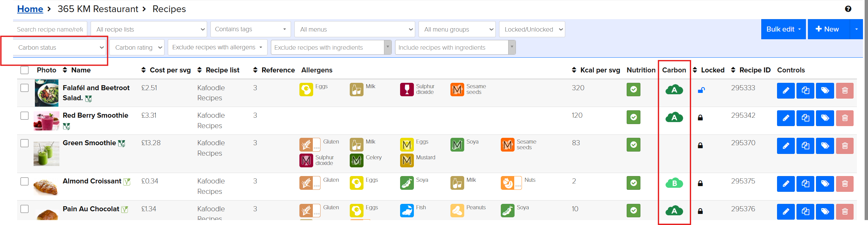This screenshot has width=868, height=225.
Task: Sort by Recipe list column
Action: (218, 70)
